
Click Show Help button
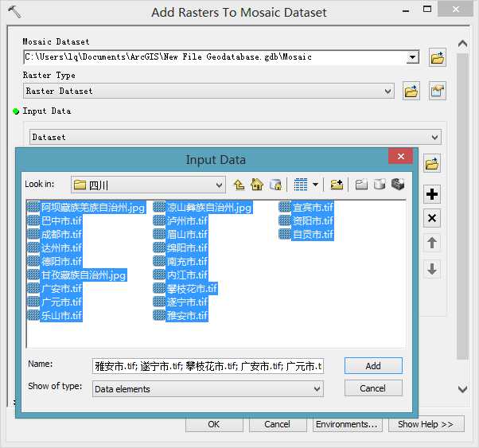[426, 424]
